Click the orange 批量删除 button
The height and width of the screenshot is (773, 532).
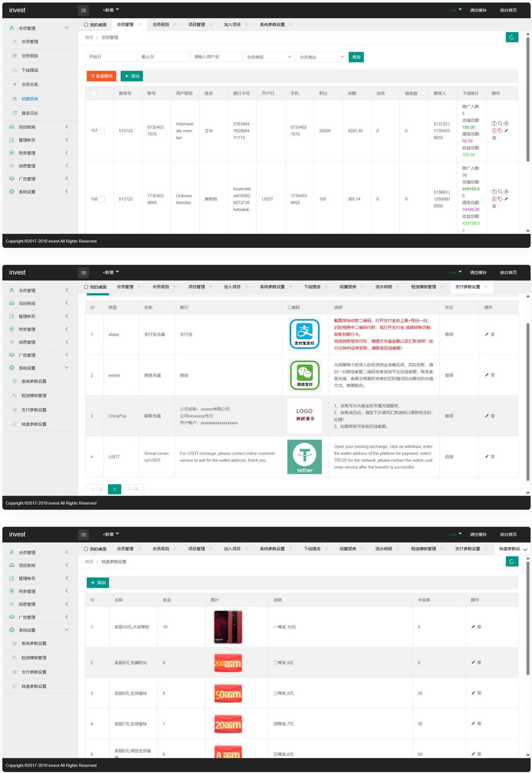[101, 76]
